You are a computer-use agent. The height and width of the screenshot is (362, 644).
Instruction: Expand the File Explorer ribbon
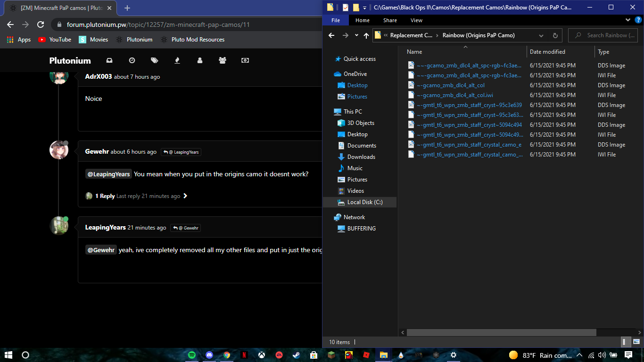[628, 20]
